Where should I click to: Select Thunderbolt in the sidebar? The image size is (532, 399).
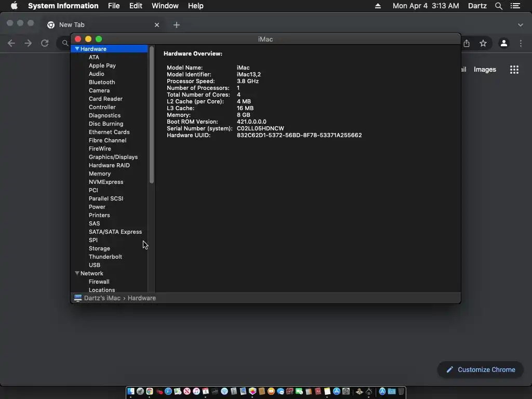tap(105, 257)
